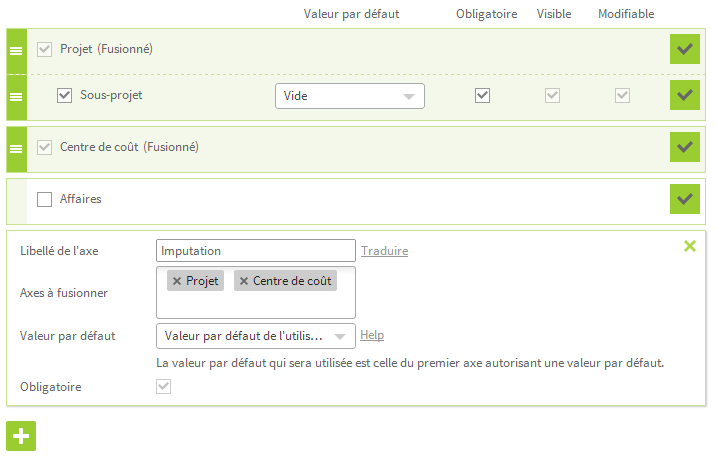Enable the Affaires checkbox

tap(44, 199)
